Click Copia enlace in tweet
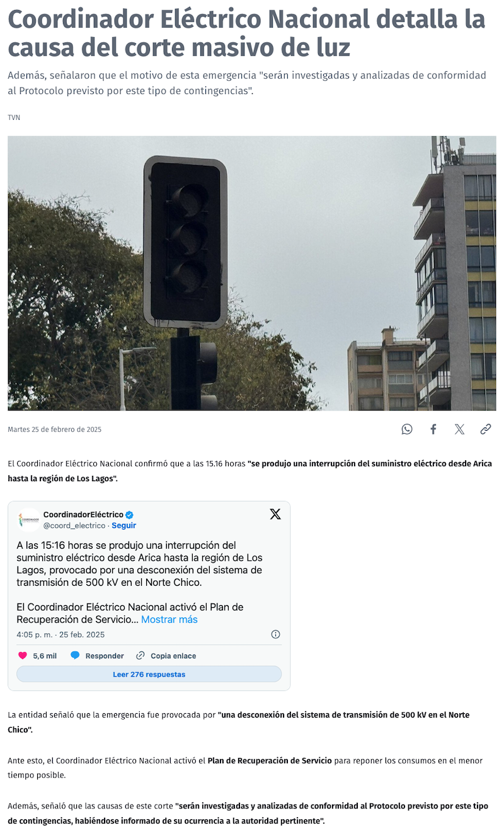Image resolution: width=504 pixels, height=833 pixels. point(173,656)
